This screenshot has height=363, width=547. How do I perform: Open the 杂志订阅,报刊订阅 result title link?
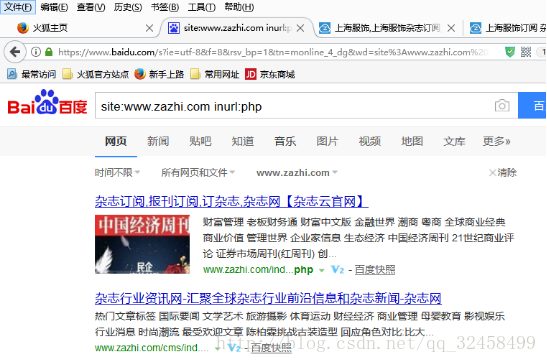[232, 201]
